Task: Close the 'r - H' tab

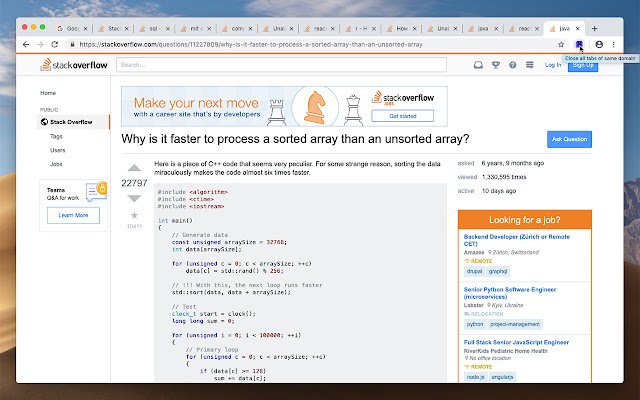Action: click(x=373, y=29)
